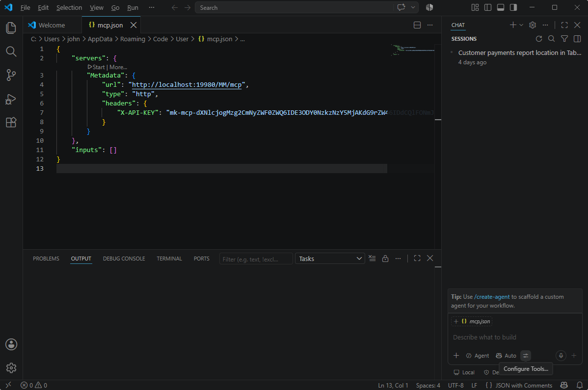The height and width of the screenshot is (390, 588).
Task: Switch to the Debug Console tab
Action: [124, 259]
